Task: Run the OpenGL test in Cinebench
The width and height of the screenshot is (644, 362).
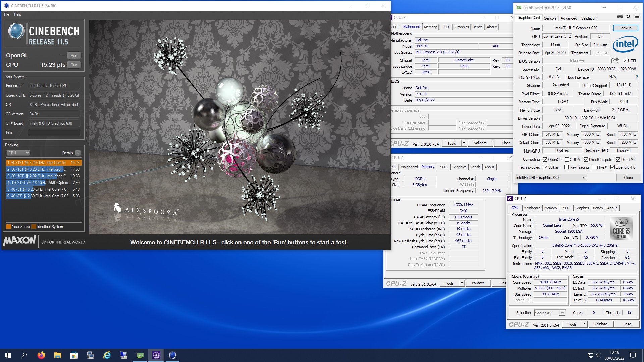Action: tap(74, 56)
